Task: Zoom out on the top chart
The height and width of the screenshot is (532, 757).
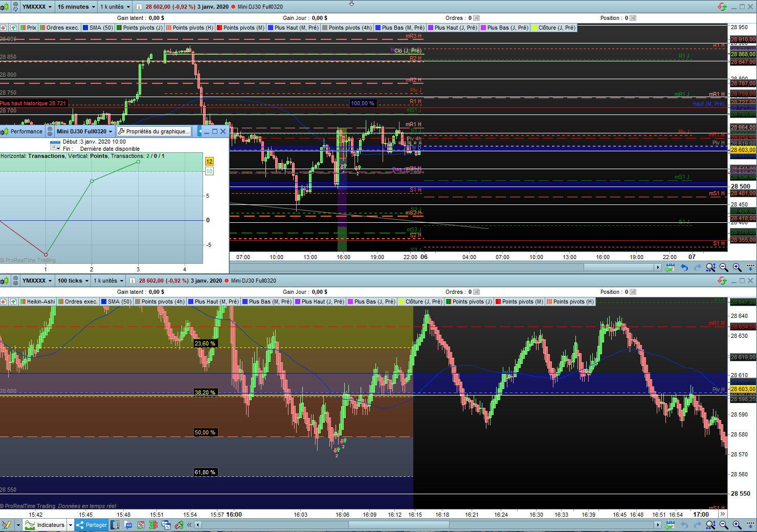Action: [724, 267]
